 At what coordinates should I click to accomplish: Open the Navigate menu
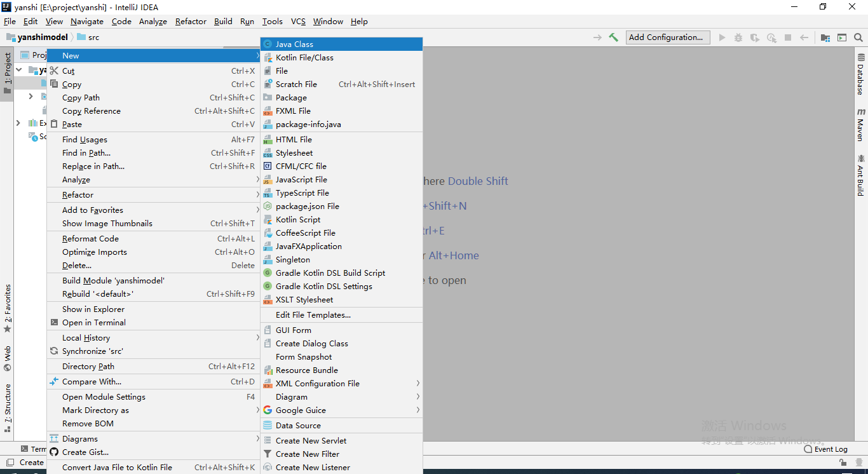point(87,21)
